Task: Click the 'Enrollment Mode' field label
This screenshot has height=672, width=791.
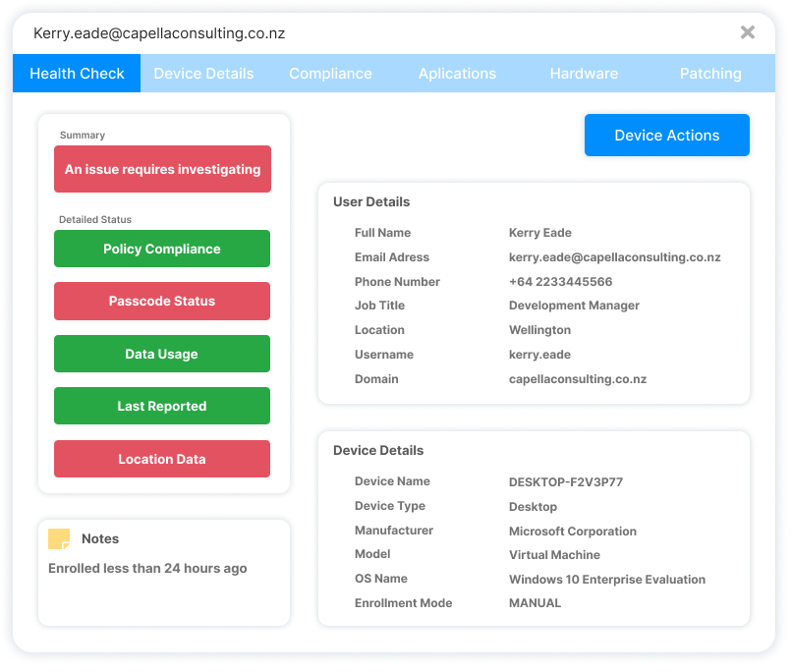Action: tap(403, 603)
